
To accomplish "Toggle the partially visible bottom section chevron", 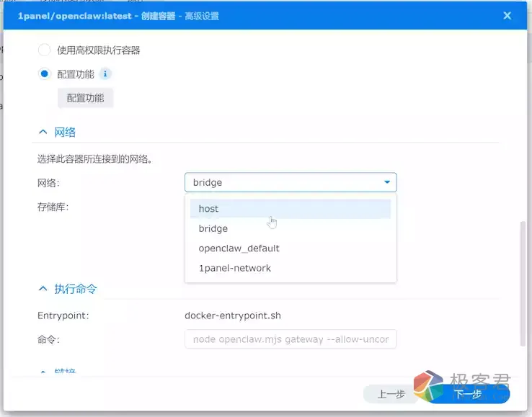I will pyautogui.click(x=42, y=373).
